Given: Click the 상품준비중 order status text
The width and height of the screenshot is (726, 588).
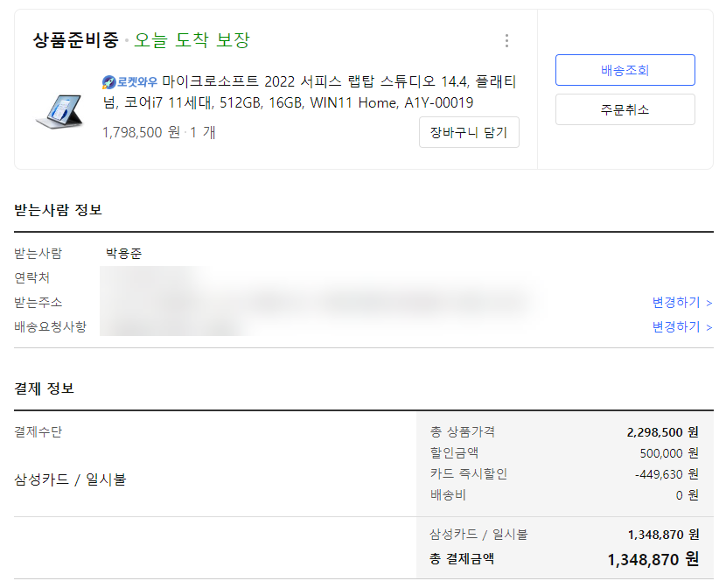Looking at the screenshot, I should tap(76, 40).
